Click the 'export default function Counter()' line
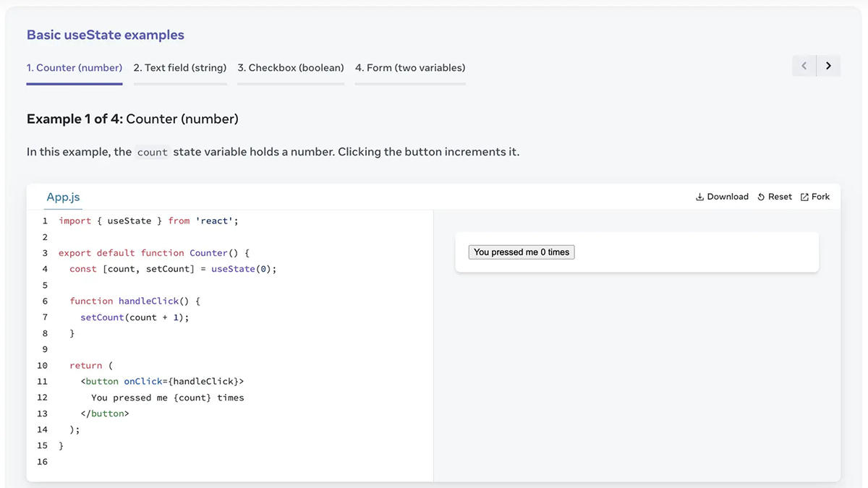This screenshot has height=488, width=868. click(154, 253)
